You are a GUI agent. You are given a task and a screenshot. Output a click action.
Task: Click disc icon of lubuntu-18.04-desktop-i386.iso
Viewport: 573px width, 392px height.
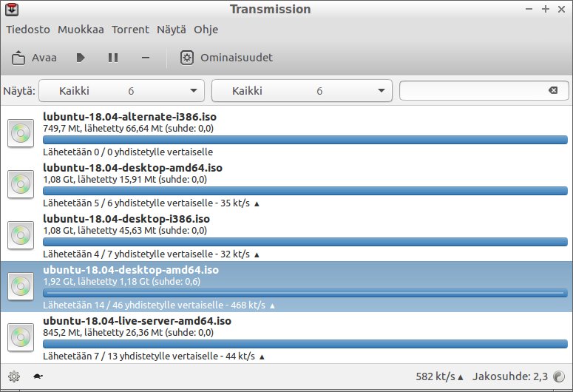(21, 235)
